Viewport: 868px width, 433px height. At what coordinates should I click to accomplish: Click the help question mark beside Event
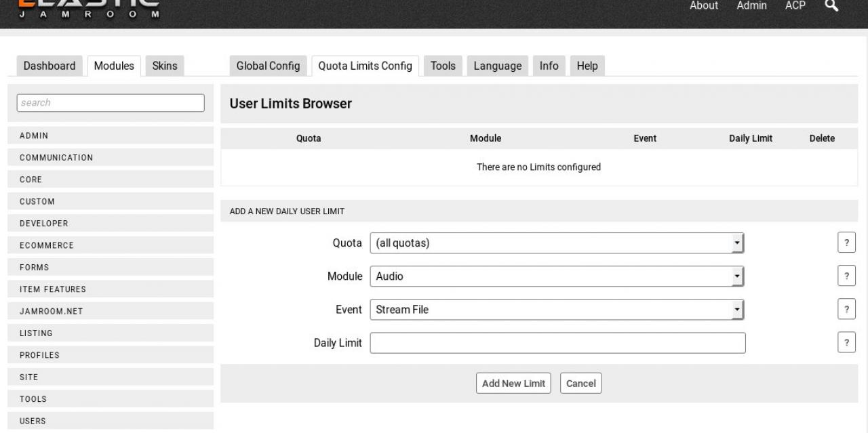coord(846,309)
